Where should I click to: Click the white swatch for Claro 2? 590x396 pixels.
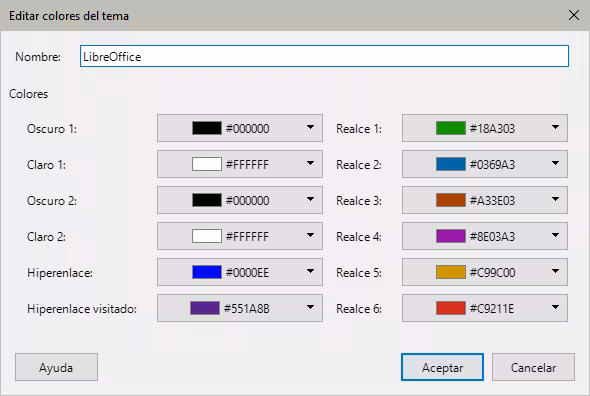207,236
